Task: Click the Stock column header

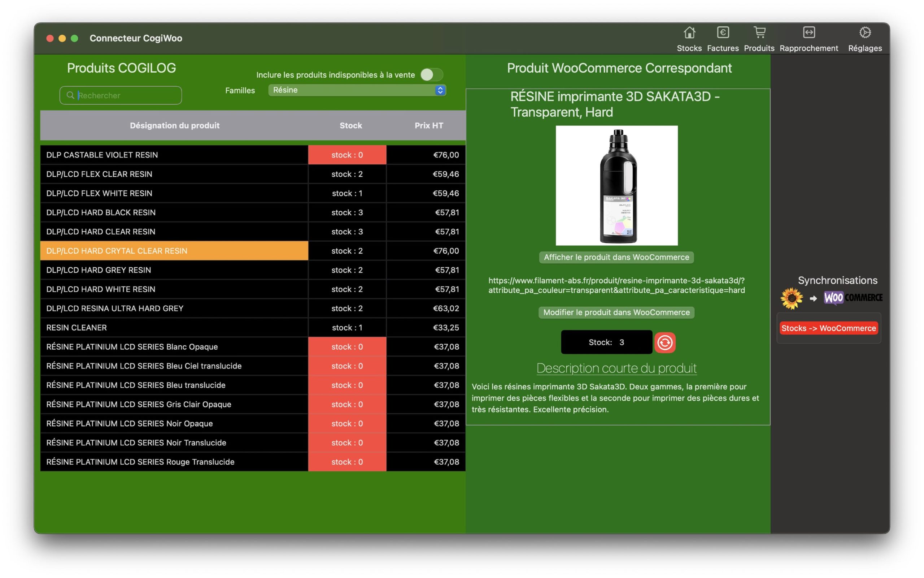Action: [x=350, y=125]
